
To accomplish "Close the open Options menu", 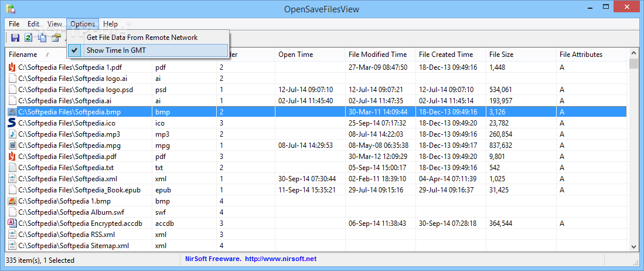I will point(83,24).
